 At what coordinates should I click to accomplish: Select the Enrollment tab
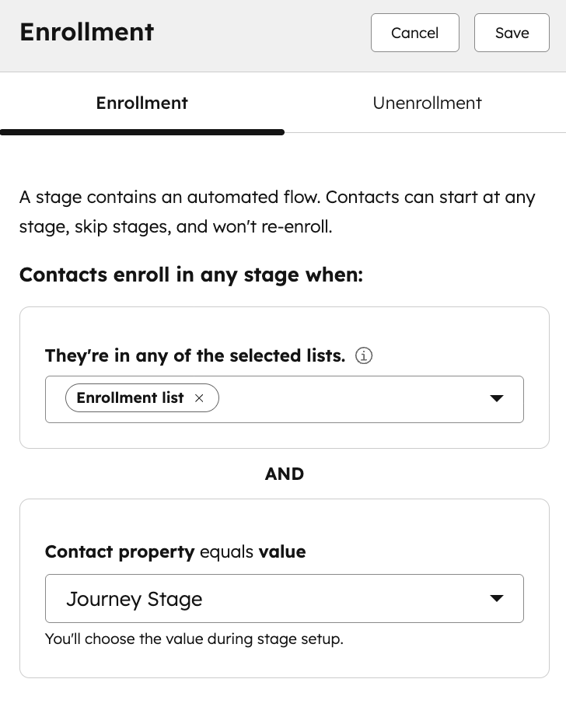click(141, 102)
